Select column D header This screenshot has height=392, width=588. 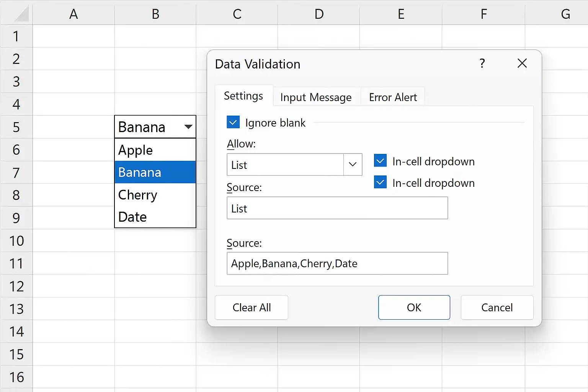[319, 14]
